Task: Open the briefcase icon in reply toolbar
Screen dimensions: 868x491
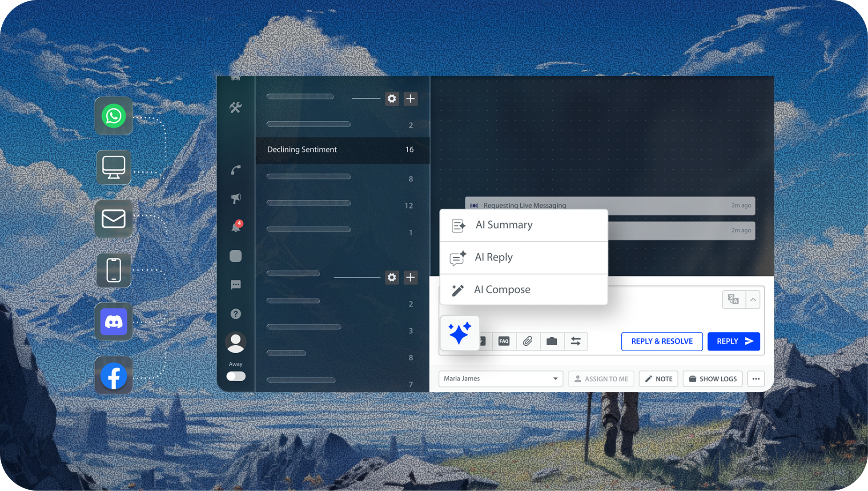Action: coord(552,341)
